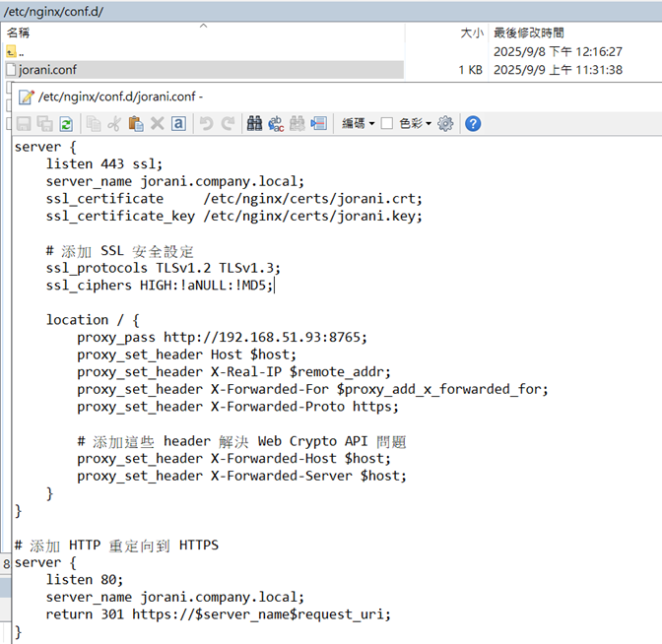Click the Undo arrow icon
This screenshot has width=662, height=644.
(x=207, y=123)
